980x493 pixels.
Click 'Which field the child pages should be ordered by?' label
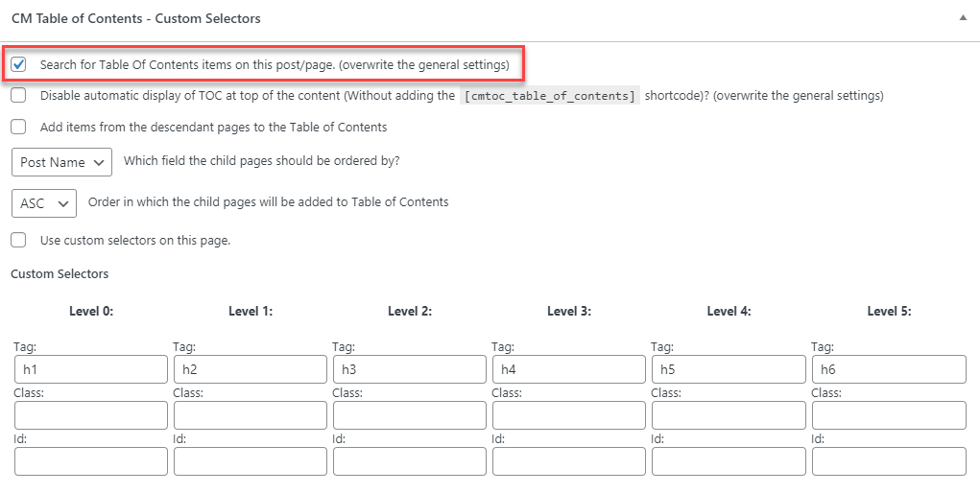(262, 160)
